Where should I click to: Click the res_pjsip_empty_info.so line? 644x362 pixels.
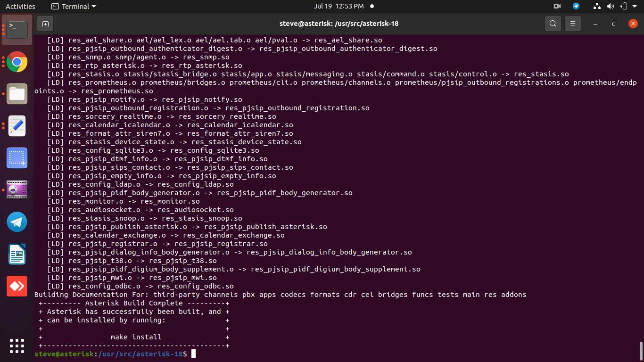(162, 176)
